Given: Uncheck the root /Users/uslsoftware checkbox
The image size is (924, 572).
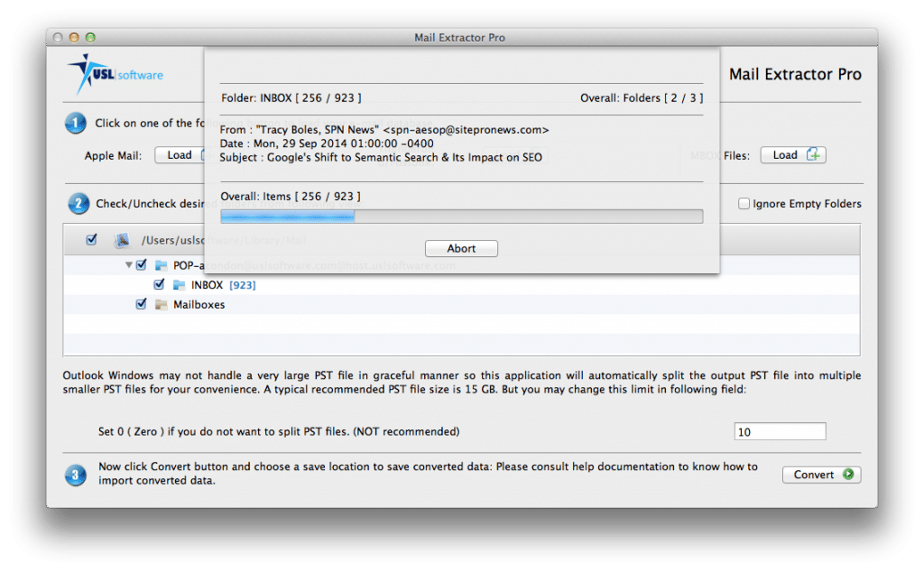Looking at the screenshot, I should pos(91,239).
